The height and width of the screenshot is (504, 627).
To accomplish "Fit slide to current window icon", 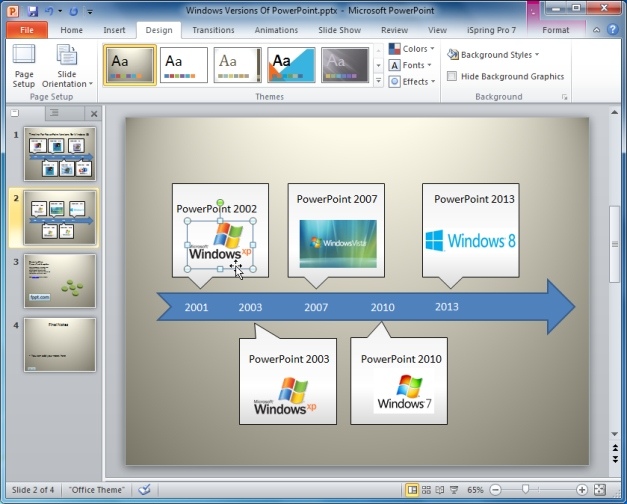I will (600, 490).
